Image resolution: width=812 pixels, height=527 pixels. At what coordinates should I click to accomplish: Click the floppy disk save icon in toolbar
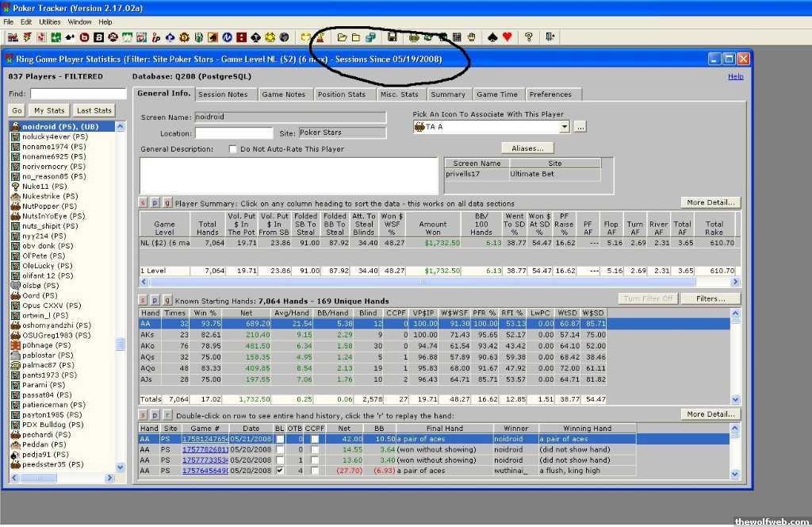point(392,37)
